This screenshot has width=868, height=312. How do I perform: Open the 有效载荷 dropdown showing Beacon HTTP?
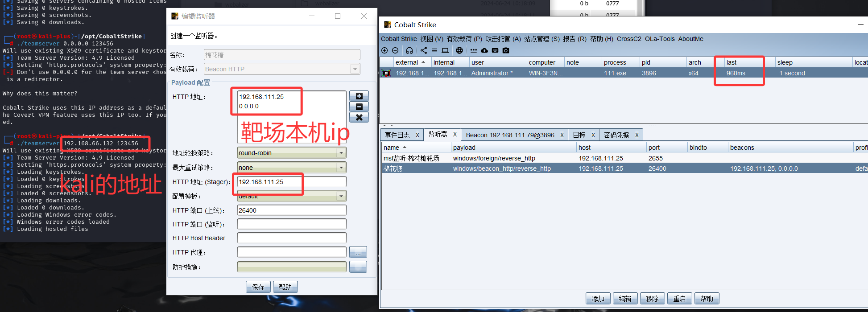(355, 69)
